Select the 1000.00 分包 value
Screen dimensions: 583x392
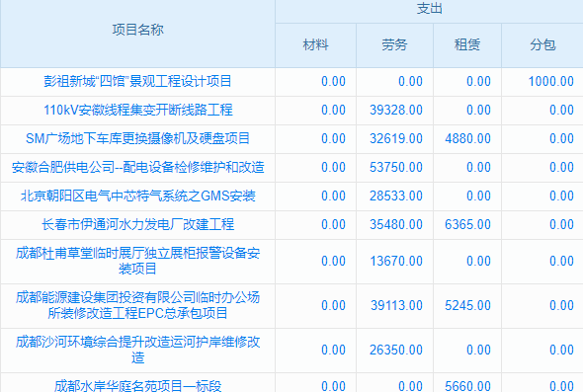(x=551, y=81)
